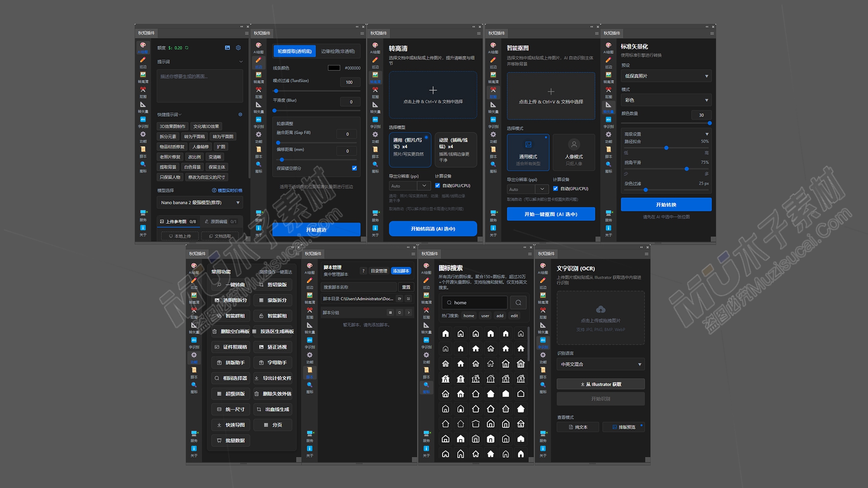Image resolution: width=868 pixels, height=488 pixels.
Task: Click the gear icon beside 快捷提示词
Action: click(240, 114)
